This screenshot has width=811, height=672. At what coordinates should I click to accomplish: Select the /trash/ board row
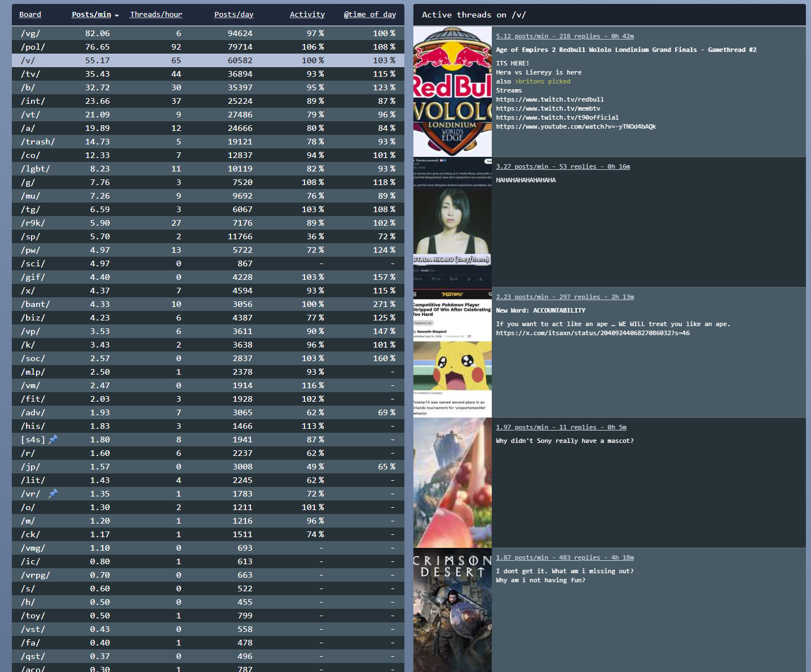click(x=208, y=142)
